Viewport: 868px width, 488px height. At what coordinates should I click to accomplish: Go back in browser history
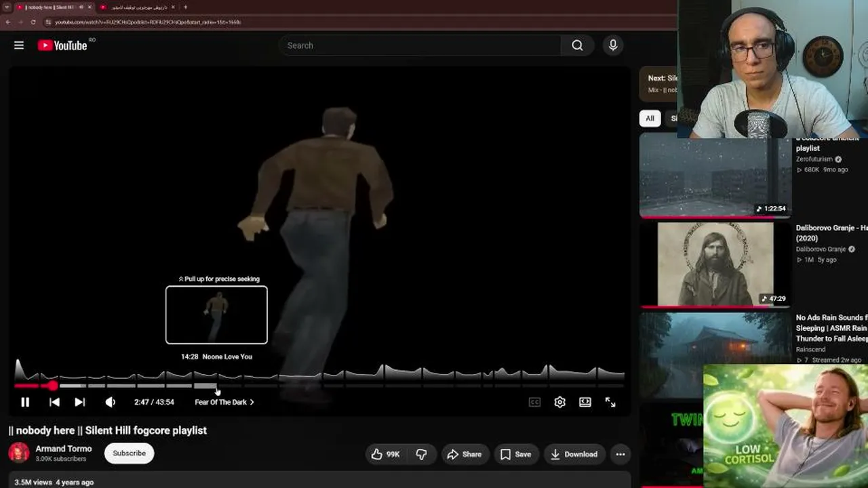pyautogui.click(x=7, y=22)
